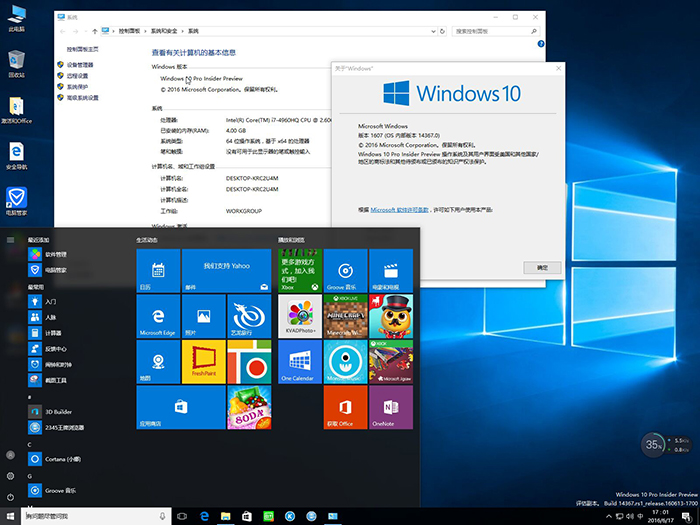Click the Start menu power button

click(x=10, y=496)
